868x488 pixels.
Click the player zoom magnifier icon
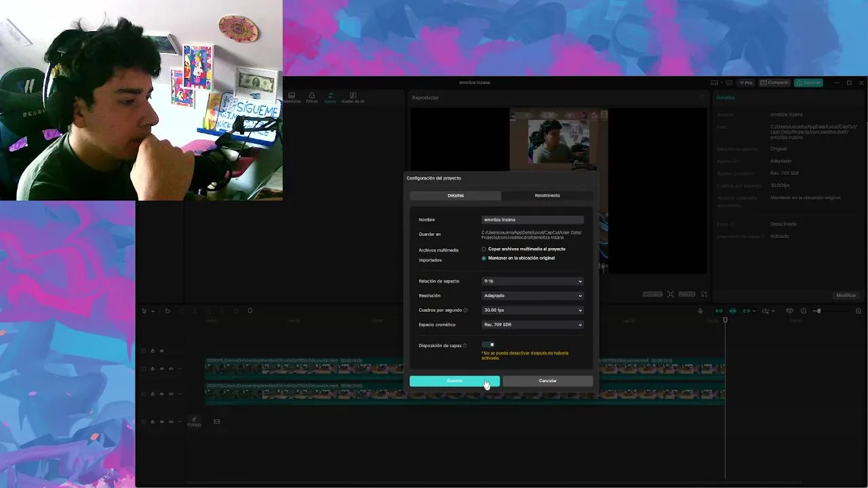(x=671, y=294)
